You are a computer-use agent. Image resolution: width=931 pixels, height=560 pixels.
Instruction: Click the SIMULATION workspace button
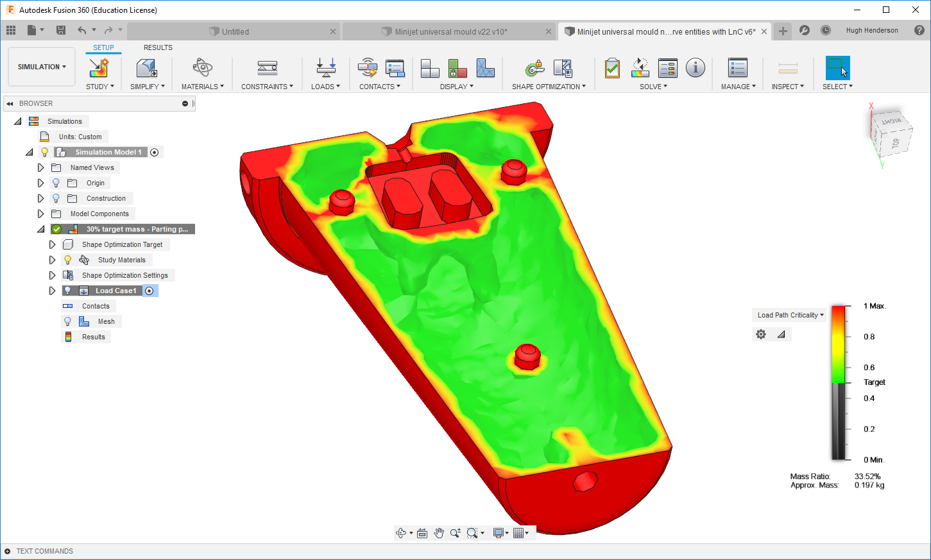pyautogui.click(x=41, y=66)
